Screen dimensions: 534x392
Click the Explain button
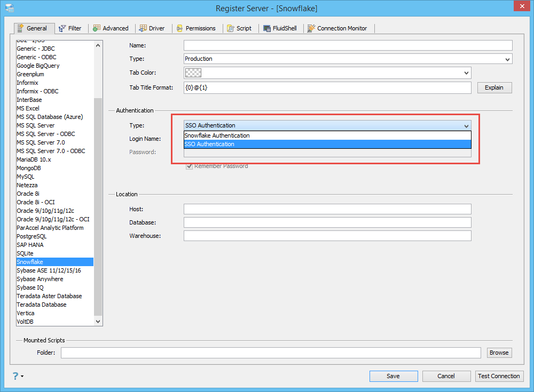[x=494, y=87]
